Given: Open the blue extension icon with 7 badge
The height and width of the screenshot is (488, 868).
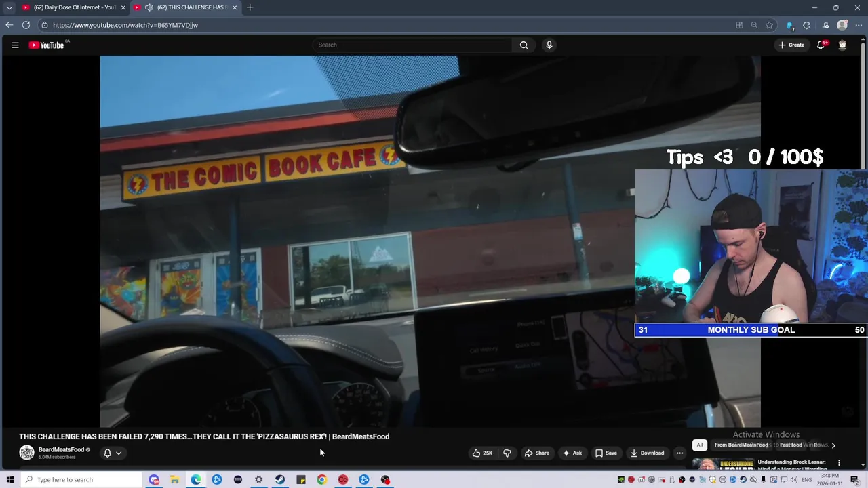Looking at the screenshot, I should (789, 25).
